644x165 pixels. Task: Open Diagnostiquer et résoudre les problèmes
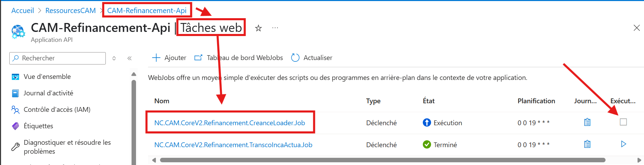[67, 147]
